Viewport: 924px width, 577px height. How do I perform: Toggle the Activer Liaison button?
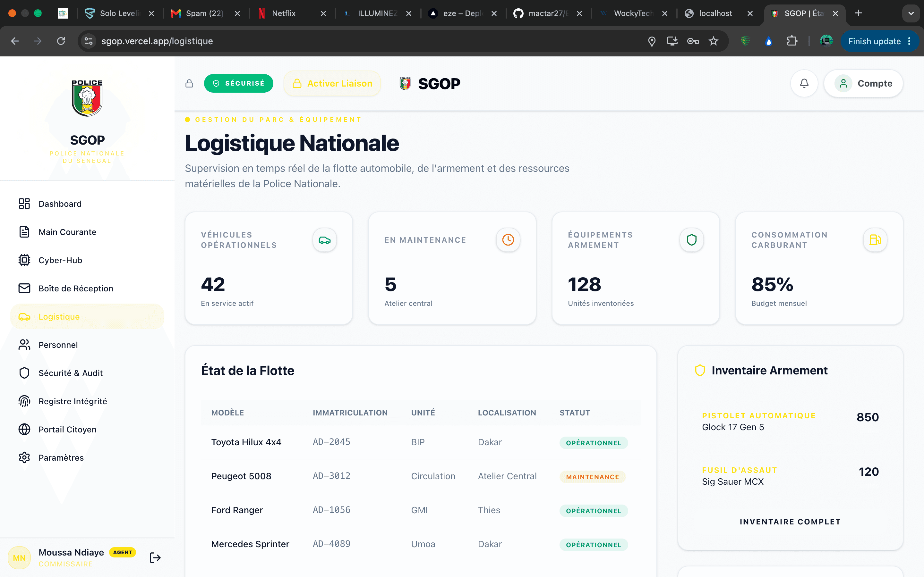[x=332, y=83]
